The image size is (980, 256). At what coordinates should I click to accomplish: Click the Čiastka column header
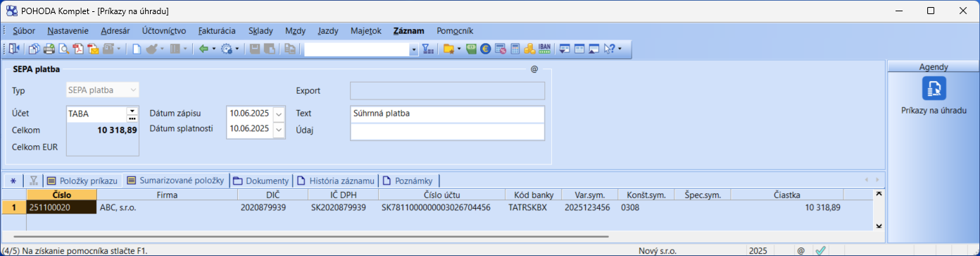pyautogui.click(x=786, y=195)
